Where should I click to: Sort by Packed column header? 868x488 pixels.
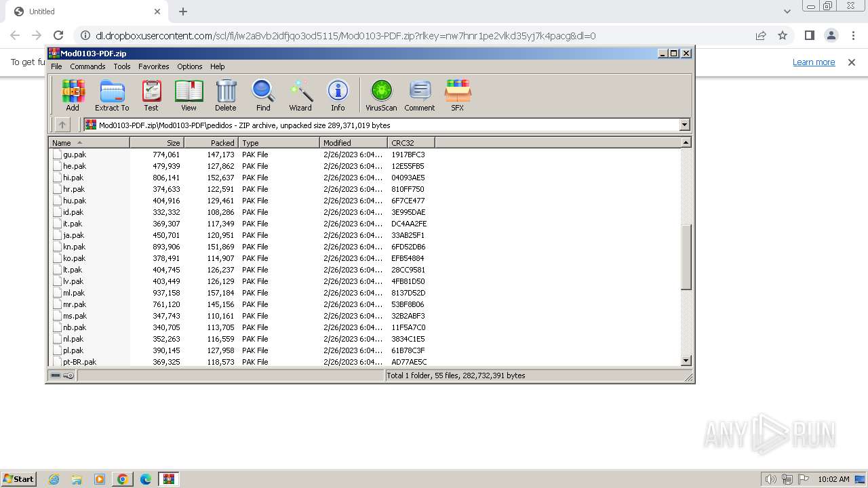pos(211,143)
